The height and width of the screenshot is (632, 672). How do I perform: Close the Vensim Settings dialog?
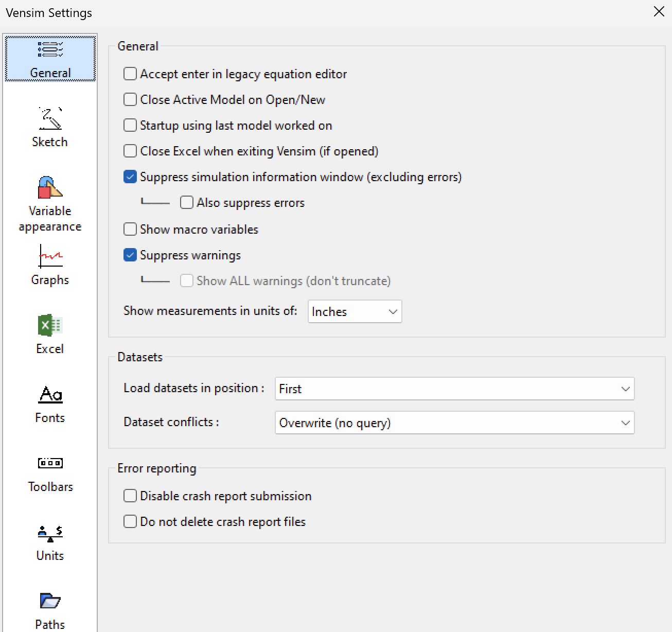(x=659, y=12)
